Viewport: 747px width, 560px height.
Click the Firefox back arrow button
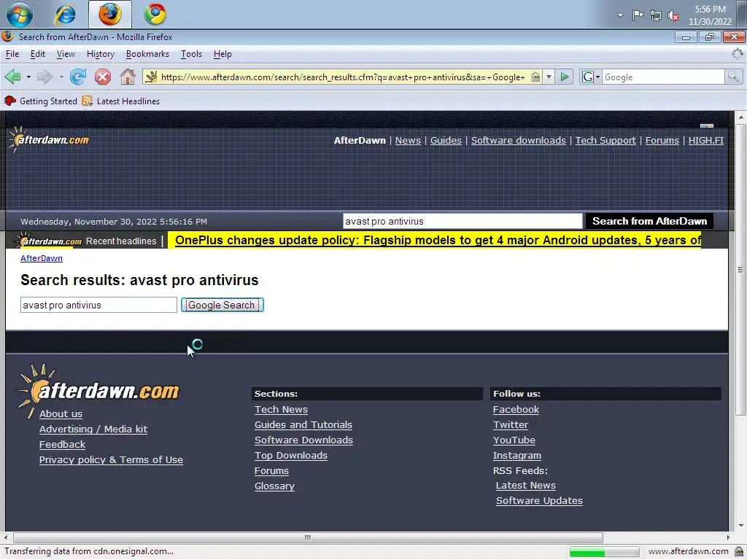click(13, 77)
